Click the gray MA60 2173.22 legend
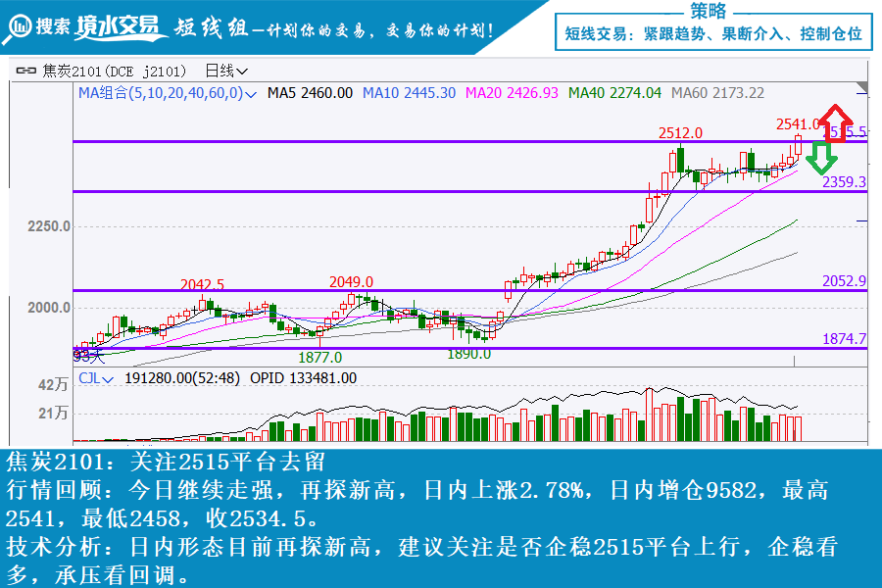The height and width of the screenshot is (588, 882). click(717, 93)
